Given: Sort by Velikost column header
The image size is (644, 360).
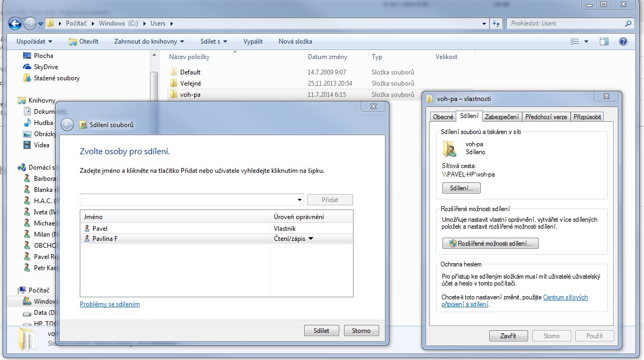Looking at the screenshot, I should pyautogui.click(x=446, y=57).
